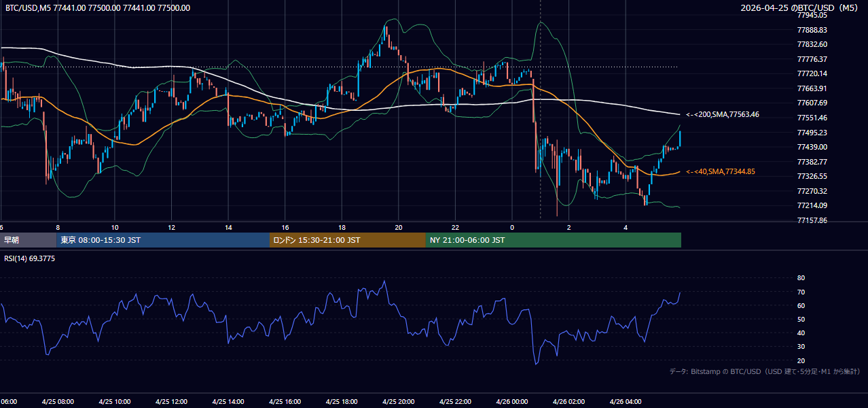Click price axis value 77551.46
This screenshot has width=868, height=408.
(812, 118)
